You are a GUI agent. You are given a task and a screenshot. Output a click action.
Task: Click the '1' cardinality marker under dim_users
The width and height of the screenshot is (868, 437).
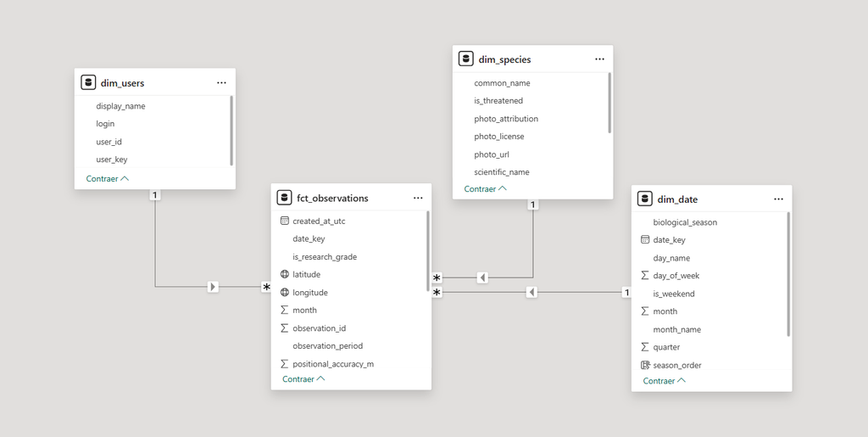(x=155, y=195)
